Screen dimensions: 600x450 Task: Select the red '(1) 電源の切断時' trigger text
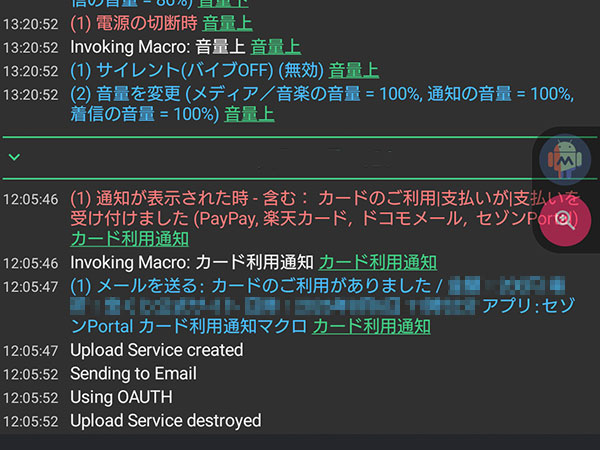point(134,24)
